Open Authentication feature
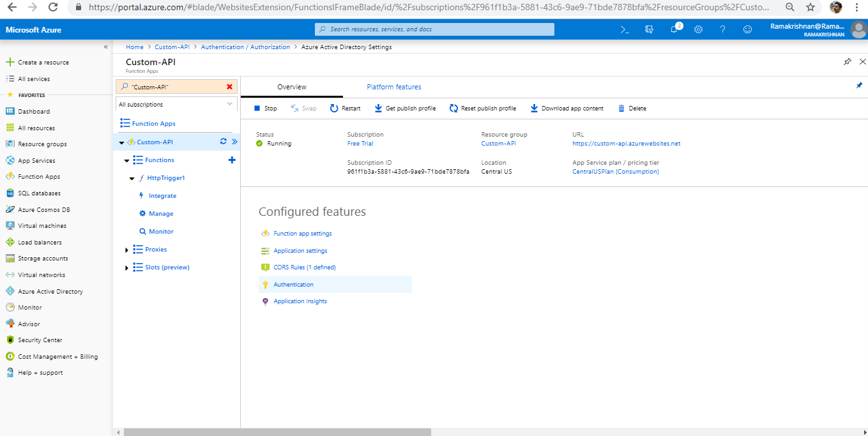This screenshot has width=868, height=436. (294, 285)
